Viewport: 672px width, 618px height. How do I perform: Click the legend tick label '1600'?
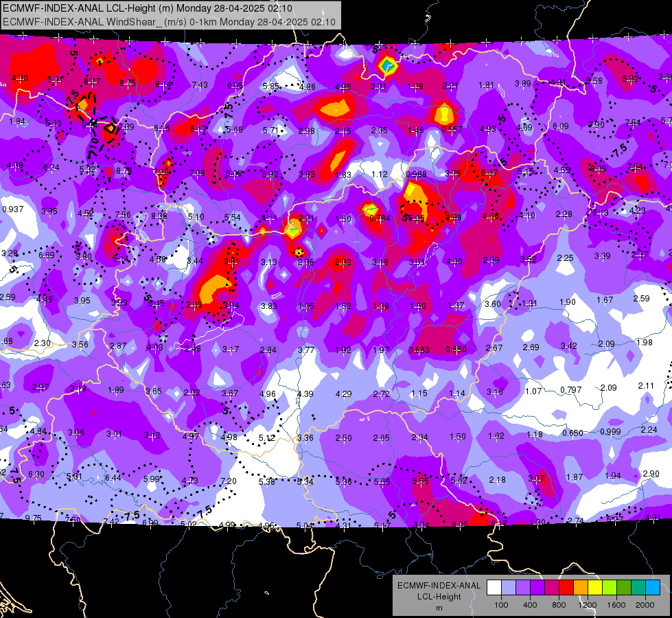(x=616, y=605)
